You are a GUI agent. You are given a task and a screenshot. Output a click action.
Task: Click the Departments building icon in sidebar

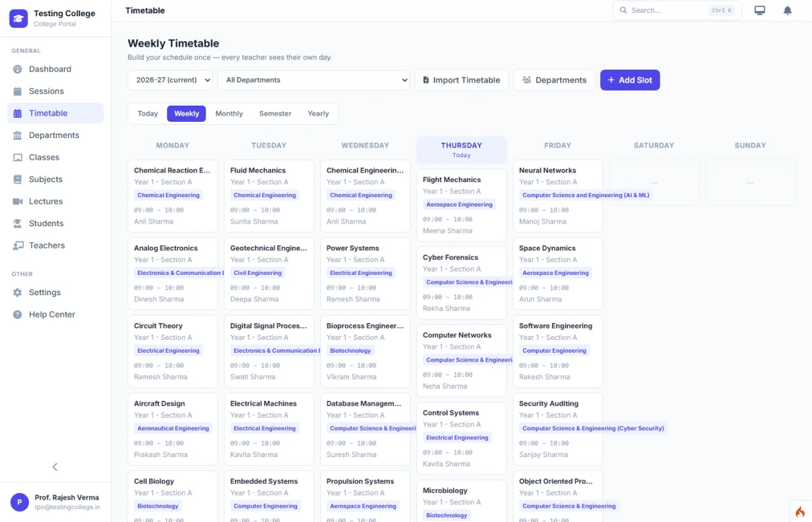point(18,135)
